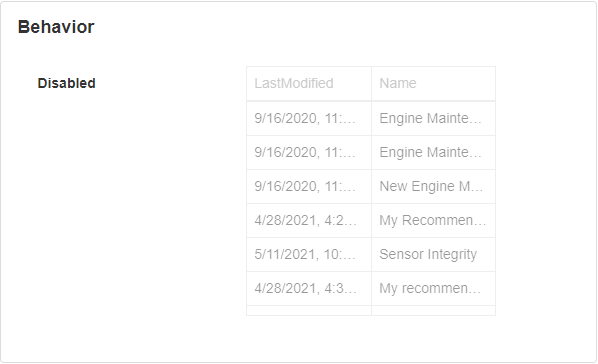Click the LastModified column header
The height and width of the screenshot is (364, 598).
click(309, 84)
